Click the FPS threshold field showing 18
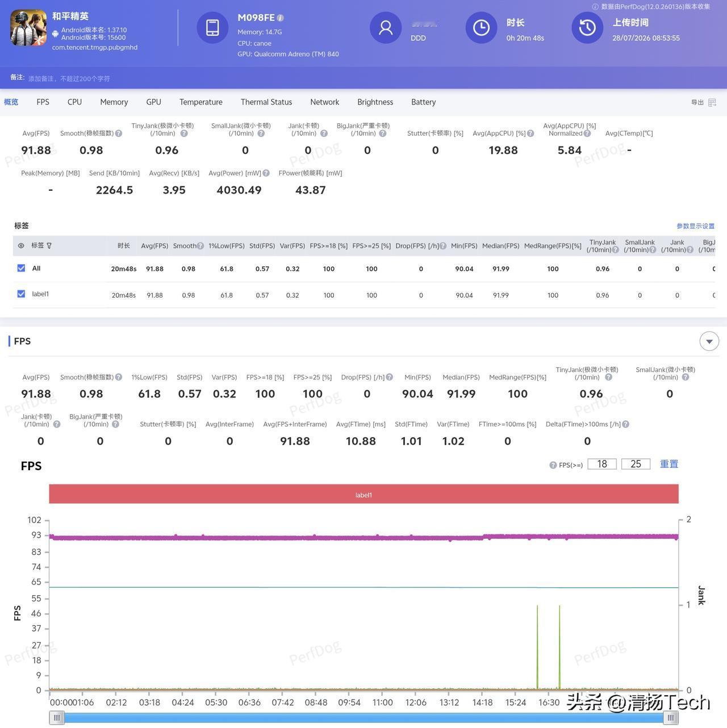 [x=602, y=464]
